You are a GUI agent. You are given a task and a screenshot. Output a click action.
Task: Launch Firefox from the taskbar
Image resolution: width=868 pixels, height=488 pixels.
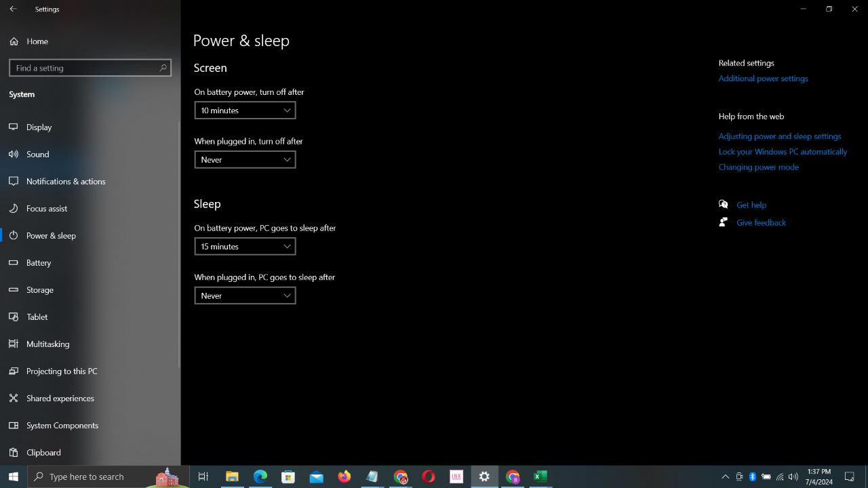(x=344, y=476)
